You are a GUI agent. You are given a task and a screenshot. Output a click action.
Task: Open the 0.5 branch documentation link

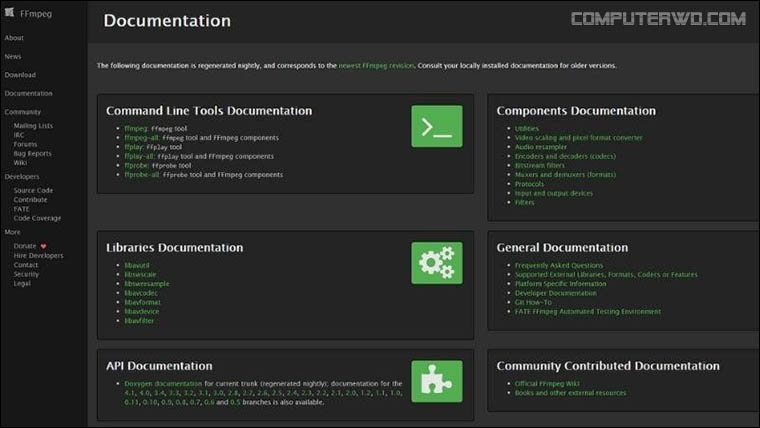[x=235, y=402]
